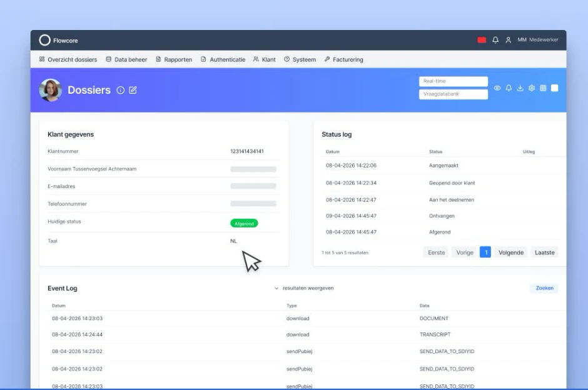Click the profile photo beside Dossiers
Screen dimensions: 588x390
point(51,90)
